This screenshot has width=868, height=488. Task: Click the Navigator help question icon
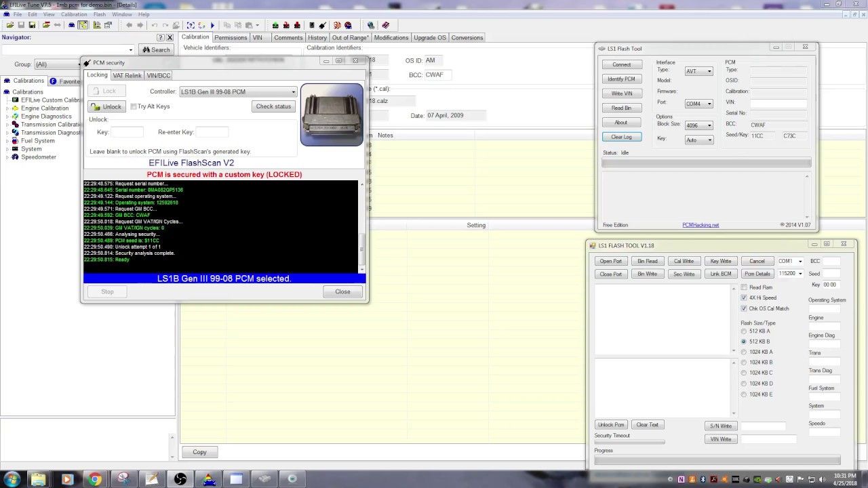pyautogui.click(x=161, y=37)
